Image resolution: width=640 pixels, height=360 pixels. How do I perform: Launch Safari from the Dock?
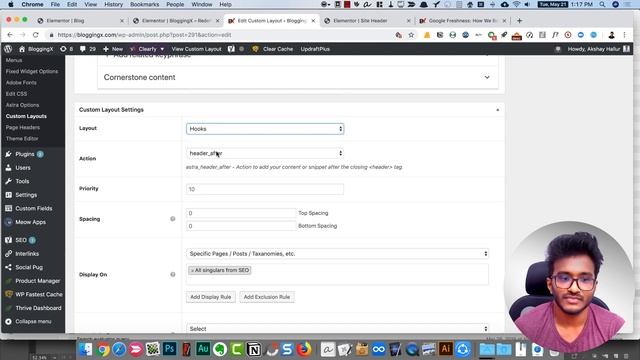click(119, 349)
